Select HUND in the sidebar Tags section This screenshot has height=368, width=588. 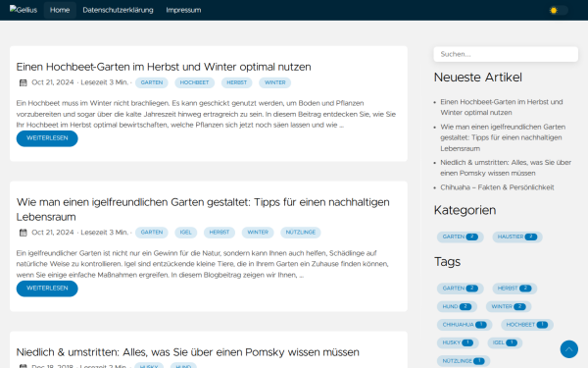click(x=457, y=307)
